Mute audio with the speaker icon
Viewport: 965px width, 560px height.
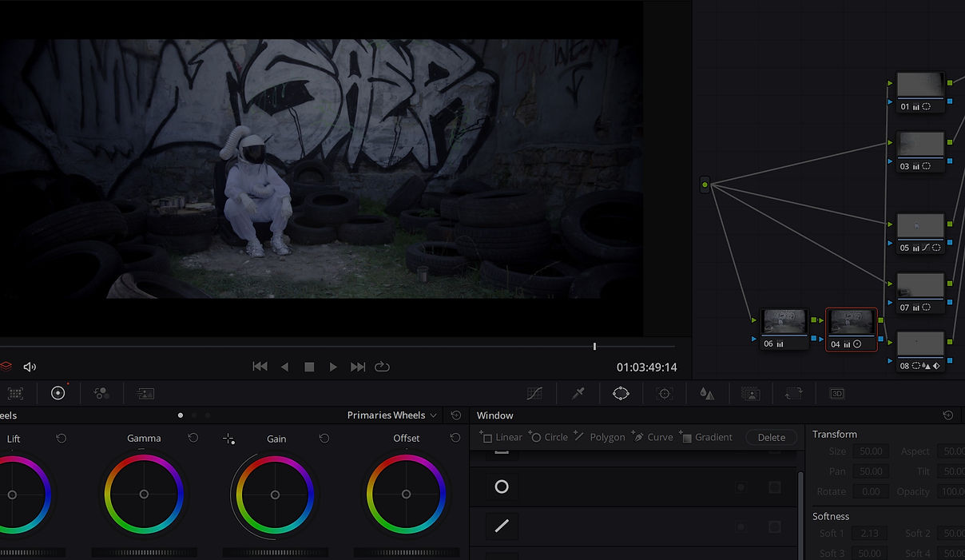tap(30, 367)
